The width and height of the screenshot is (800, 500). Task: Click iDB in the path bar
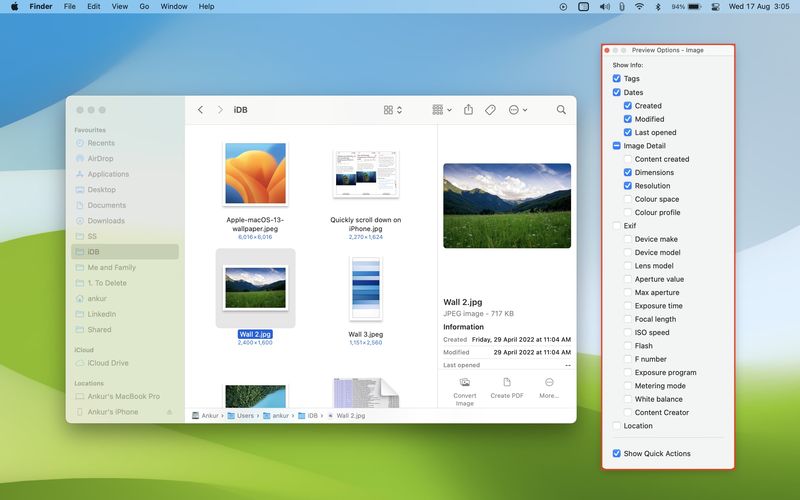[308, 416]
